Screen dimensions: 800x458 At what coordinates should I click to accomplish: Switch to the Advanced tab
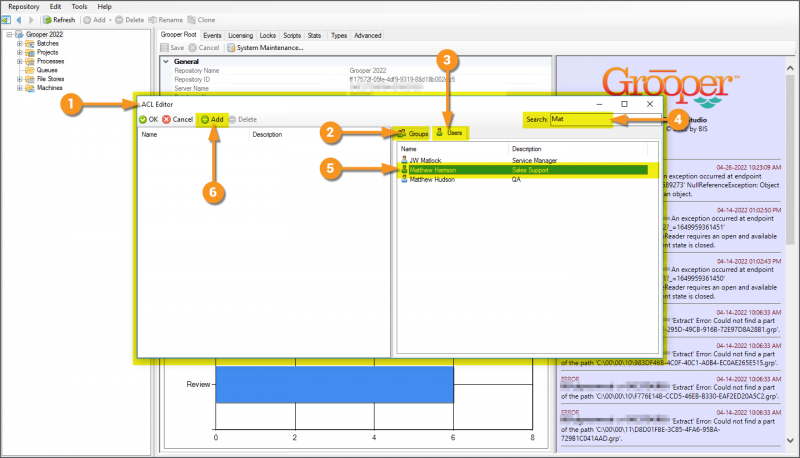point(368,36)
